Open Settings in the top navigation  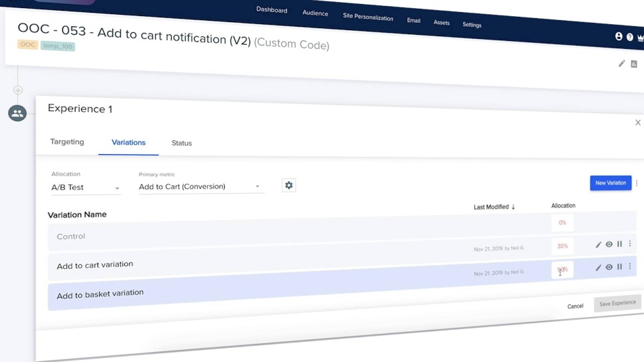[x=472, y=25]
